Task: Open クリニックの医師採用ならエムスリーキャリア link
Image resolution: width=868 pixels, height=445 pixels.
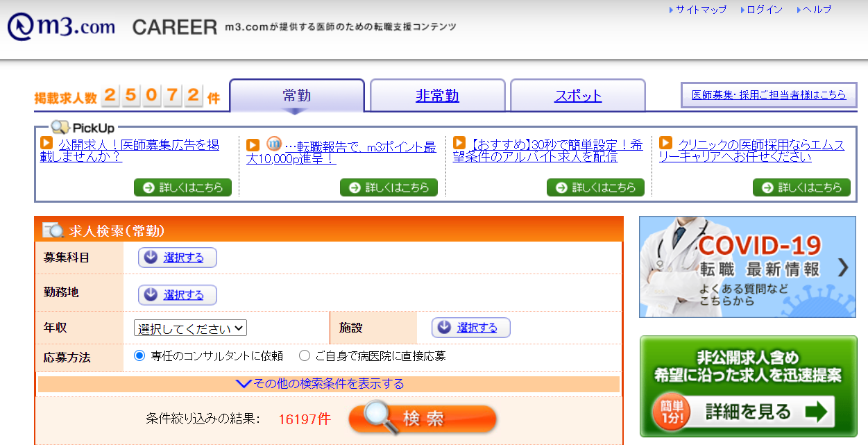Action: (752, 151)
